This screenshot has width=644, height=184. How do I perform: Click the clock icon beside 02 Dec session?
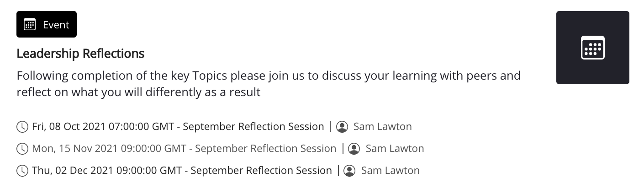(22, 171)
